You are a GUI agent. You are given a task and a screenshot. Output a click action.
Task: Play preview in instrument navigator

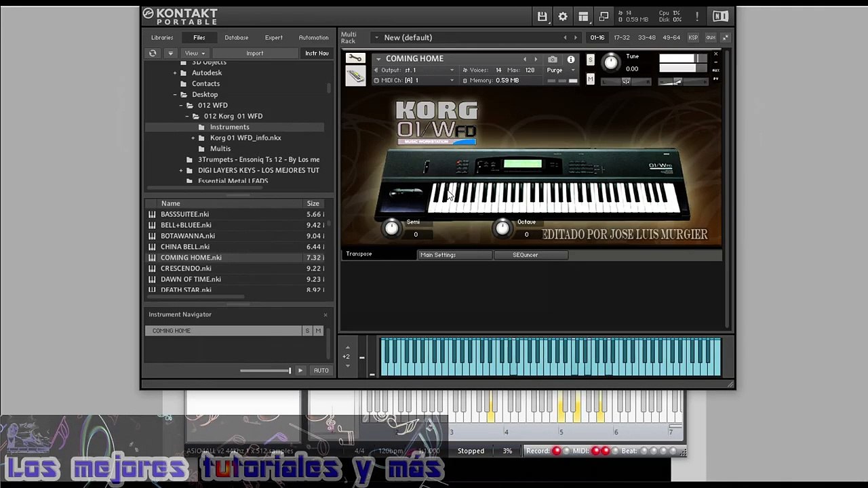pyautogui.click(x=300, y=371)
